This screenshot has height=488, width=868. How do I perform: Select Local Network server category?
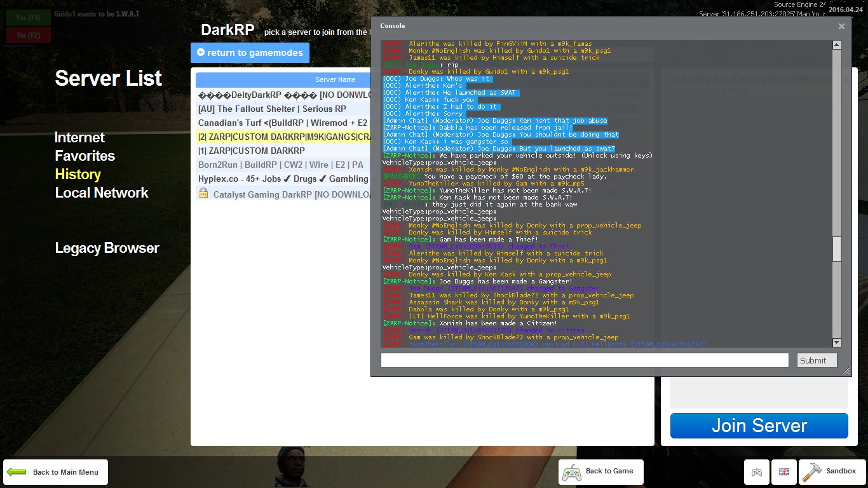tap(102, 193)
